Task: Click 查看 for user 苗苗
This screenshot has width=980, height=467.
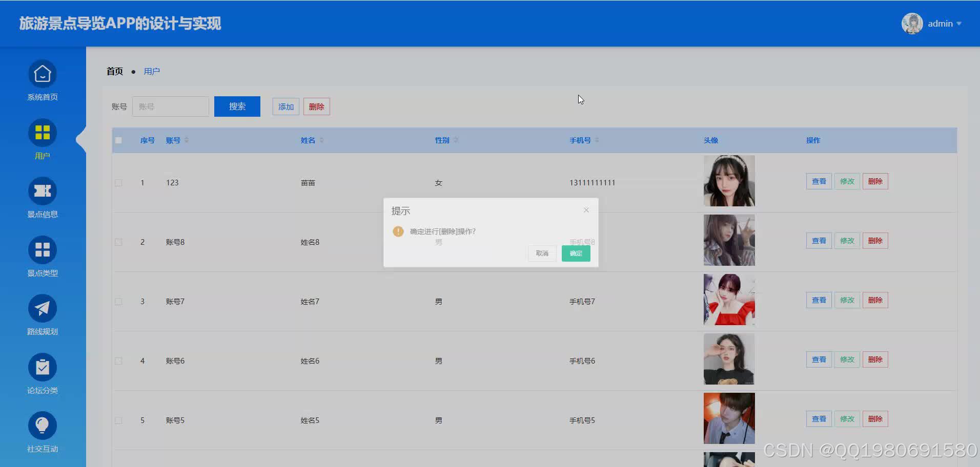Action: 819,181
